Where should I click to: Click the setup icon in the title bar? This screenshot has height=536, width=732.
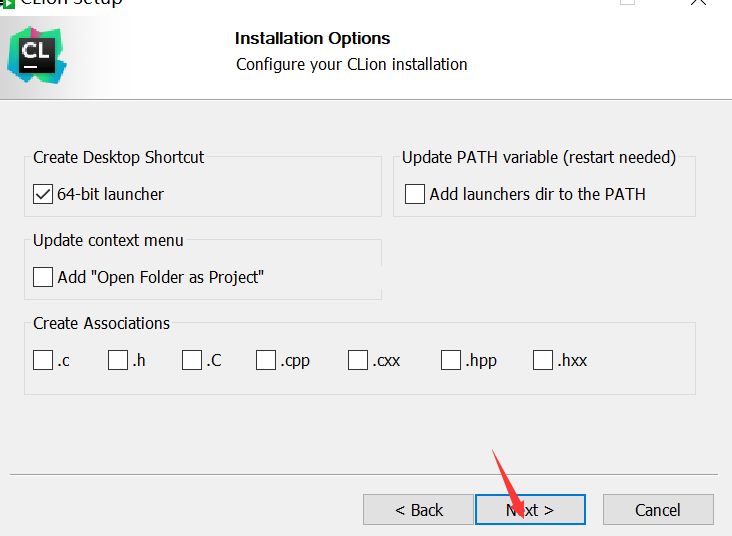point(8,3)
